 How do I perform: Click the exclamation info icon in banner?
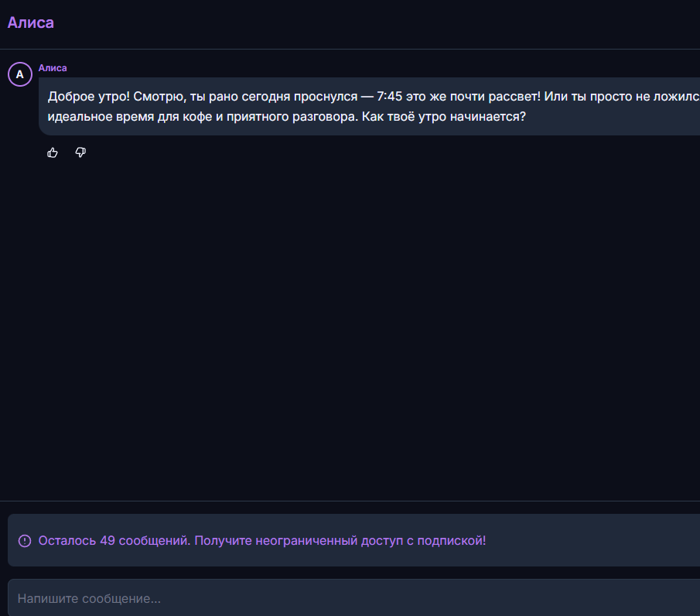[25, 541]
